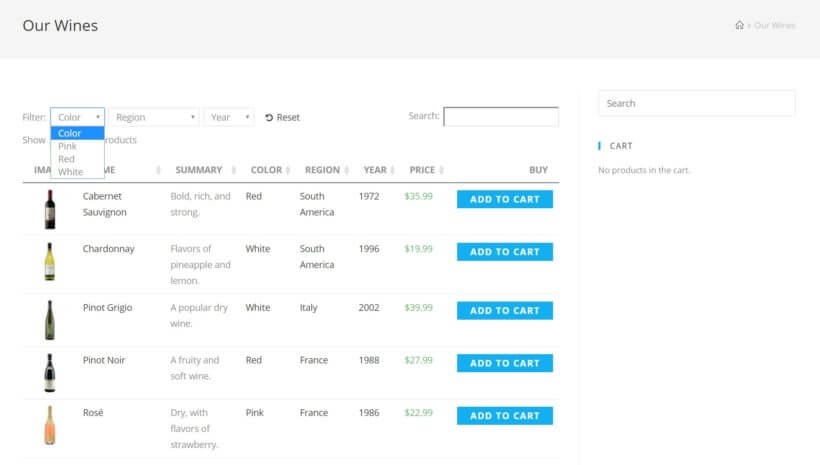
Task: Click the $22.99 price
Action: [418, 413]
